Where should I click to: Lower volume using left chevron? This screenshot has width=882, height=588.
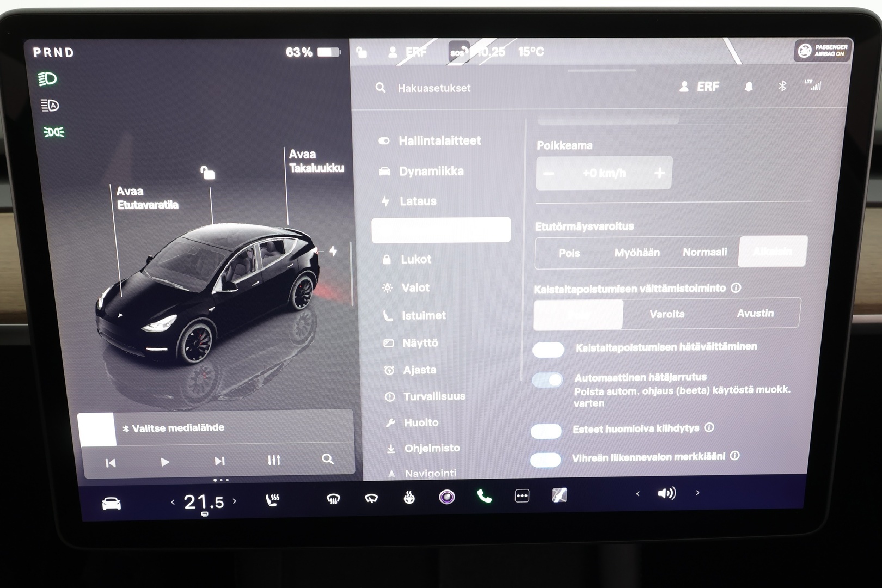tap(638, 493)
